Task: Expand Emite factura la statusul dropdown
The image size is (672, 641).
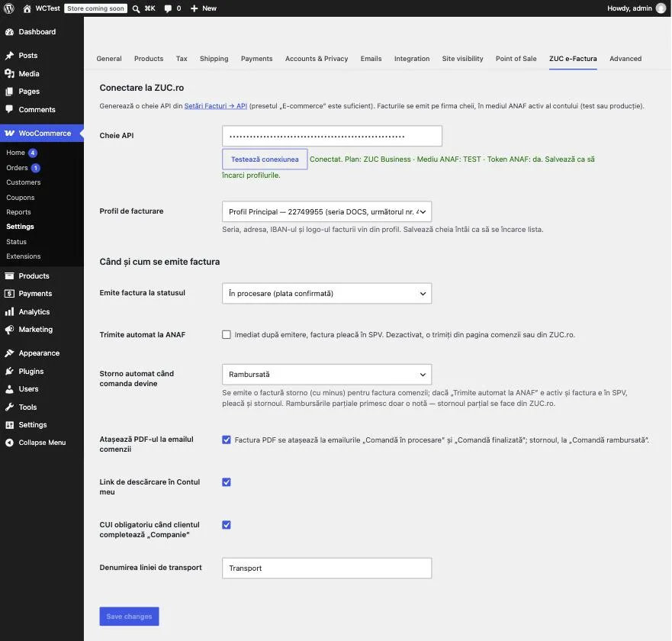Action: (x=326, y=293)
